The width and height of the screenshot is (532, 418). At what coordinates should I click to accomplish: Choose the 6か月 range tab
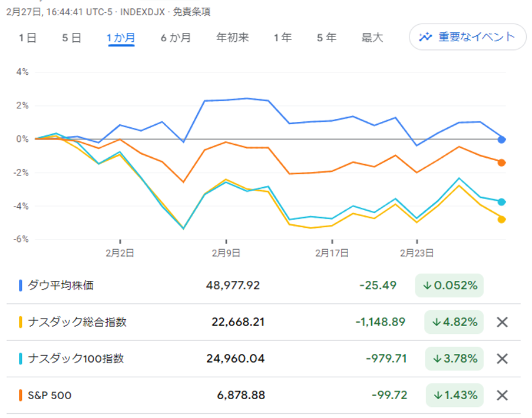pyautogui.click(x=176, y=38)
